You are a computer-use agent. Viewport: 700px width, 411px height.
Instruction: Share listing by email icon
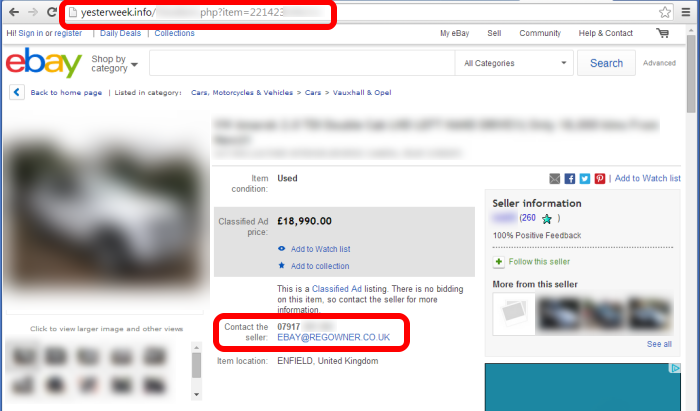click(554, 179)
